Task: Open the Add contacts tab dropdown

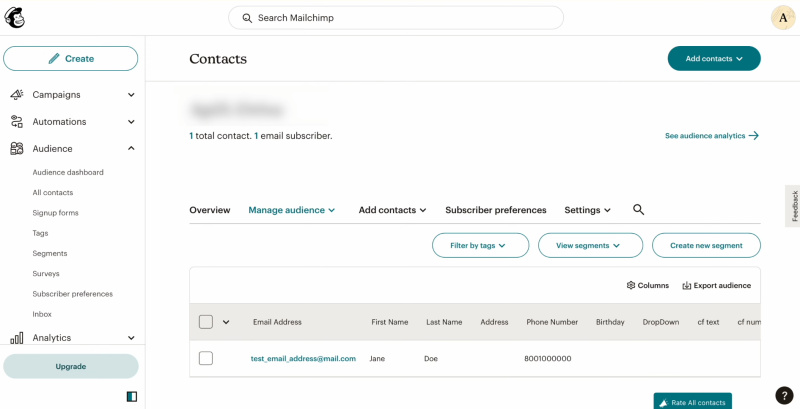Action: coord(392,210)
